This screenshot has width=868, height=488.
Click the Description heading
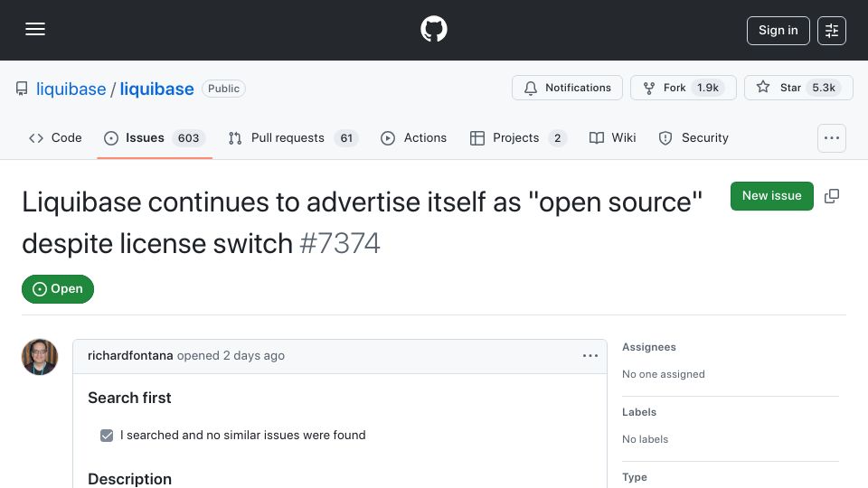coord(129,479)
